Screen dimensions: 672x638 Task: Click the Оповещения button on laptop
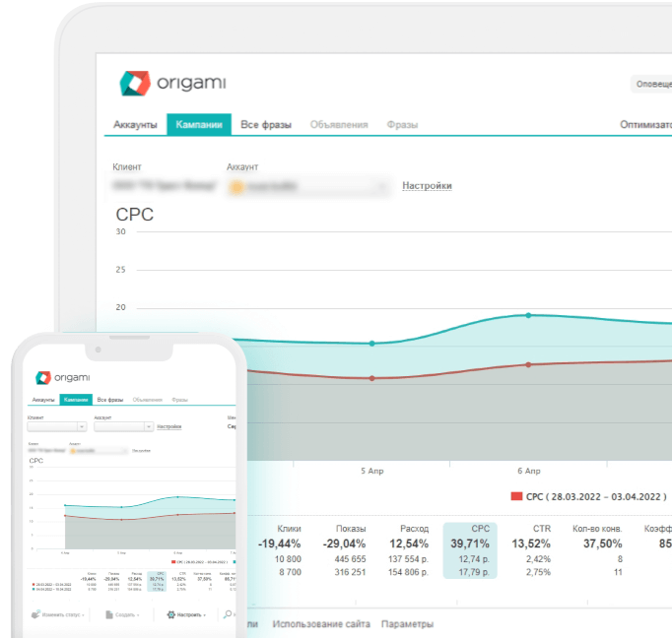pyautogui.click(x=652, y=84)
